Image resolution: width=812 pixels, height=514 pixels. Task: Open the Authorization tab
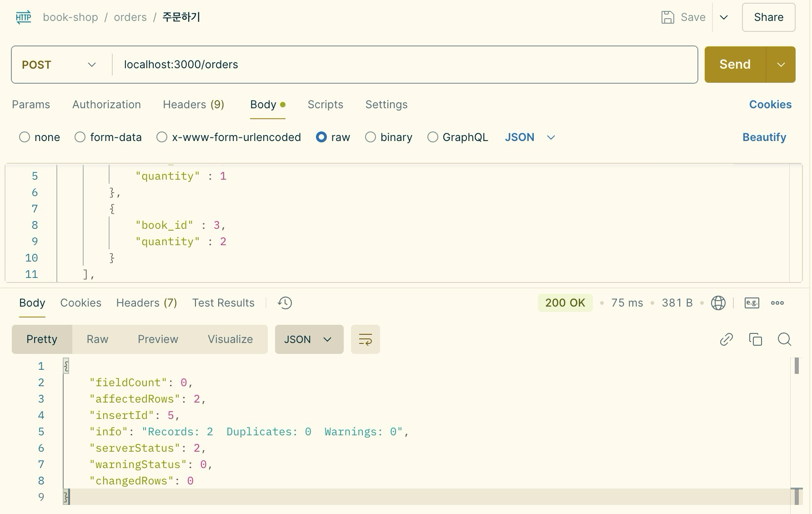pyautogui.click(x=106, y=105)
